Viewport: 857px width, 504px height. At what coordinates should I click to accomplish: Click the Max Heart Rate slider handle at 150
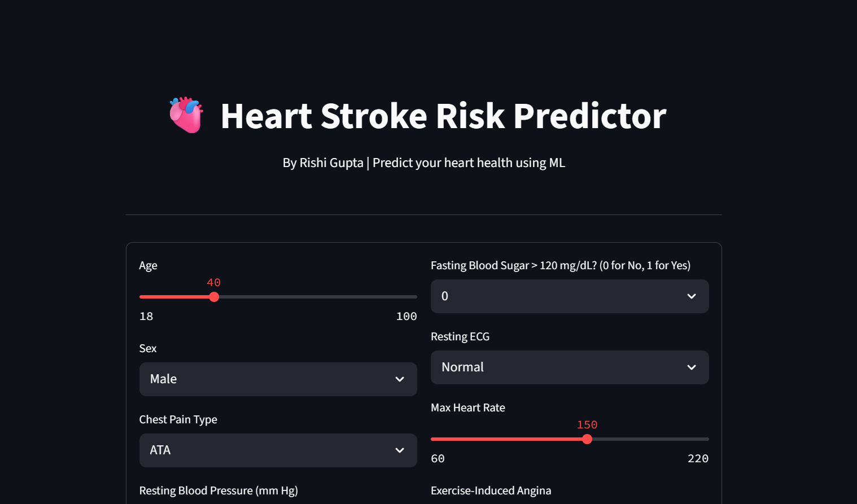click(587, 439)
